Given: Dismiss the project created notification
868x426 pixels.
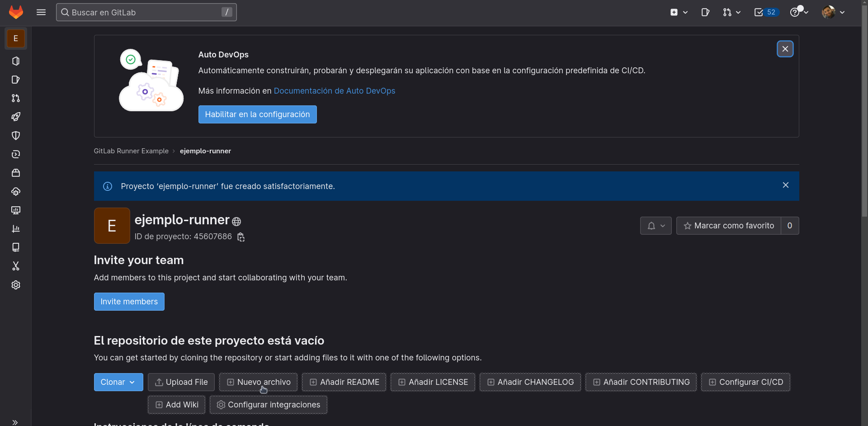Looking at the screenshot, I should point(786,185).
